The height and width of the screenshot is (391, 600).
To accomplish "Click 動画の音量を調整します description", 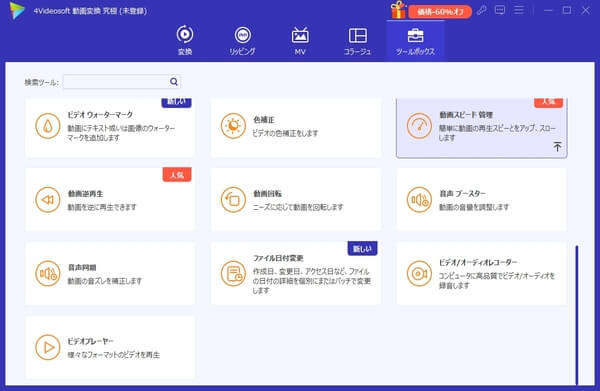I will click(x=474, y=207).
